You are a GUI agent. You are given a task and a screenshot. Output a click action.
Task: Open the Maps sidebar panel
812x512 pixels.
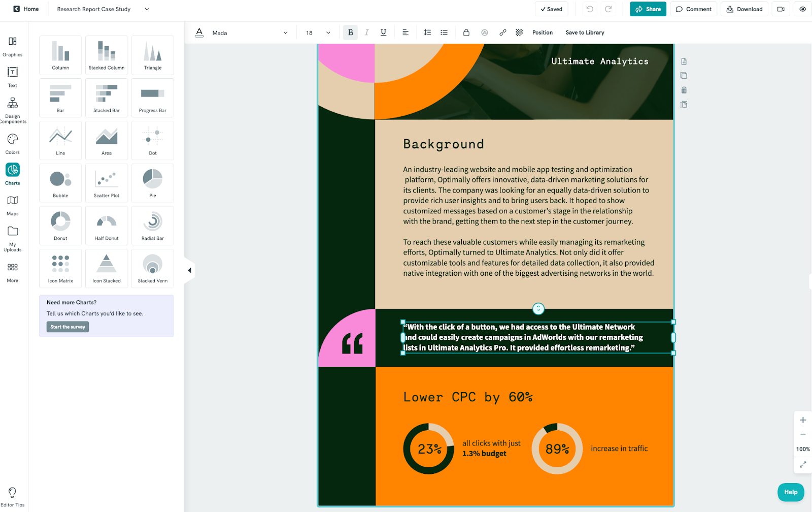12,205
